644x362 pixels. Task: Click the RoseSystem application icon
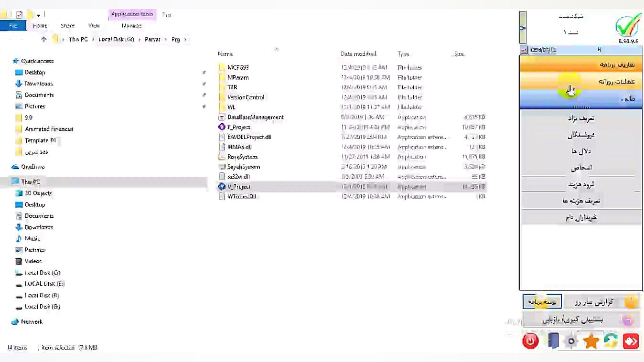click(222, 157)
